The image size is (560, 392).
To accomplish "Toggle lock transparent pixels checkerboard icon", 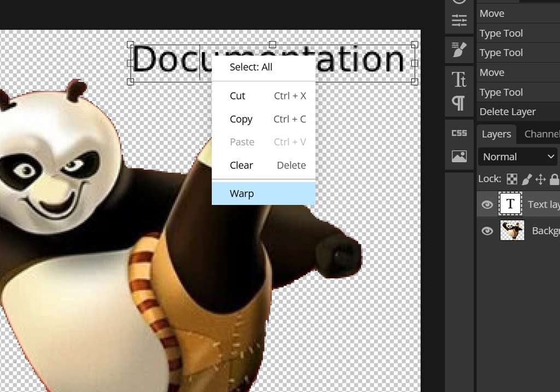I will pos(512,179).
